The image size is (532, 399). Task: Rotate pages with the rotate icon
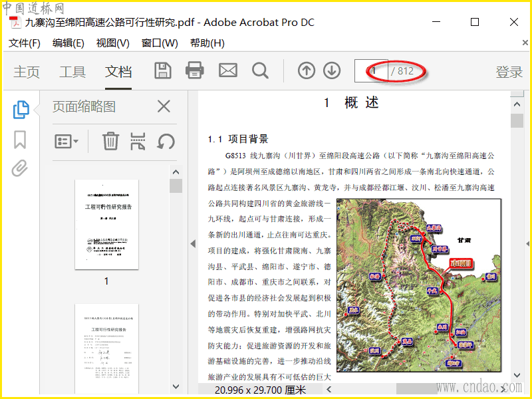(166, 142)
